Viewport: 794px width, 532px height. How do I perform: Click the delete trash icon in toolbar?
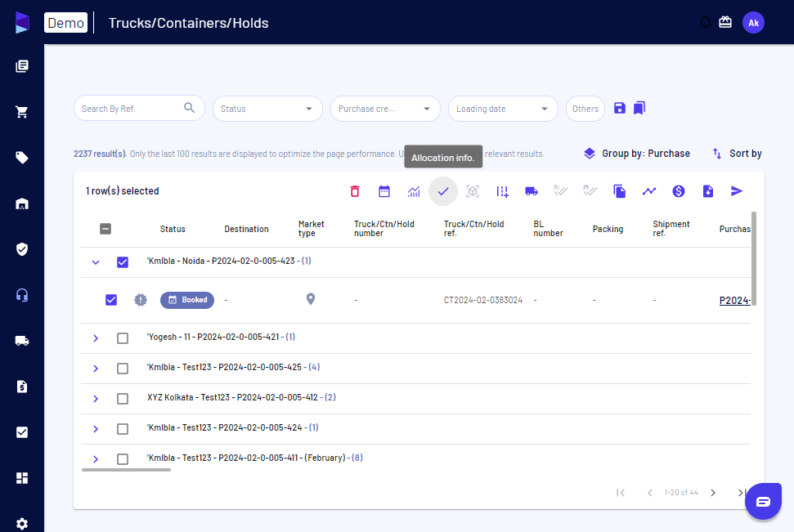tap(355, 191)
